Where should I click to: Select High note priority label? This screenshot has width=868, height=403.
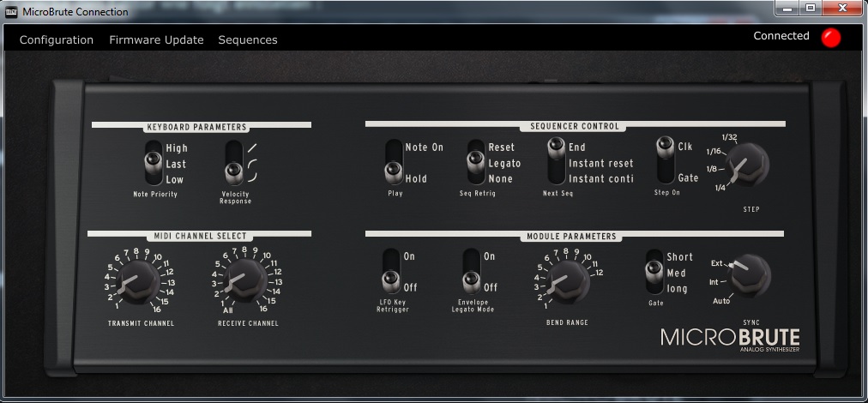pyautogui.click(x=177, y=148)
